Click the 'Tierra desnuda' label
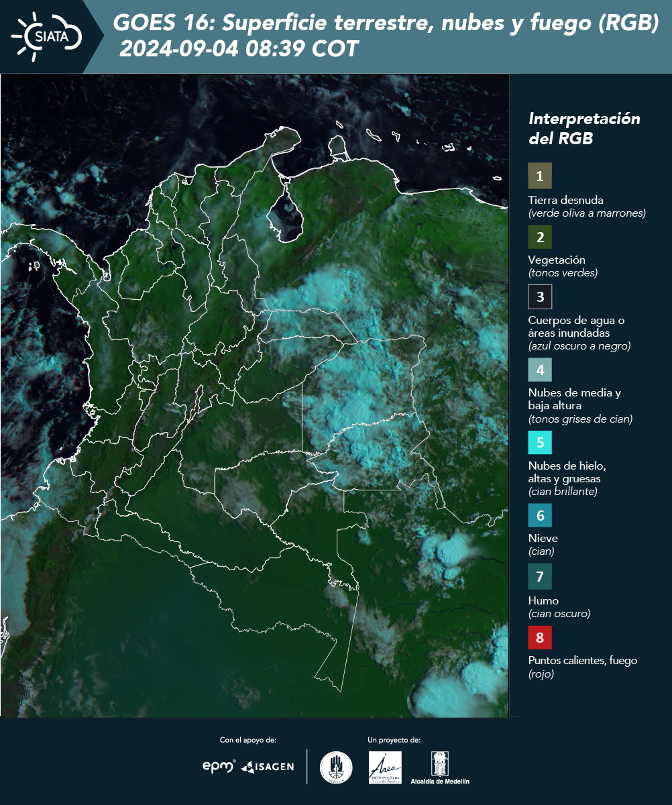 tap(565, 200)
